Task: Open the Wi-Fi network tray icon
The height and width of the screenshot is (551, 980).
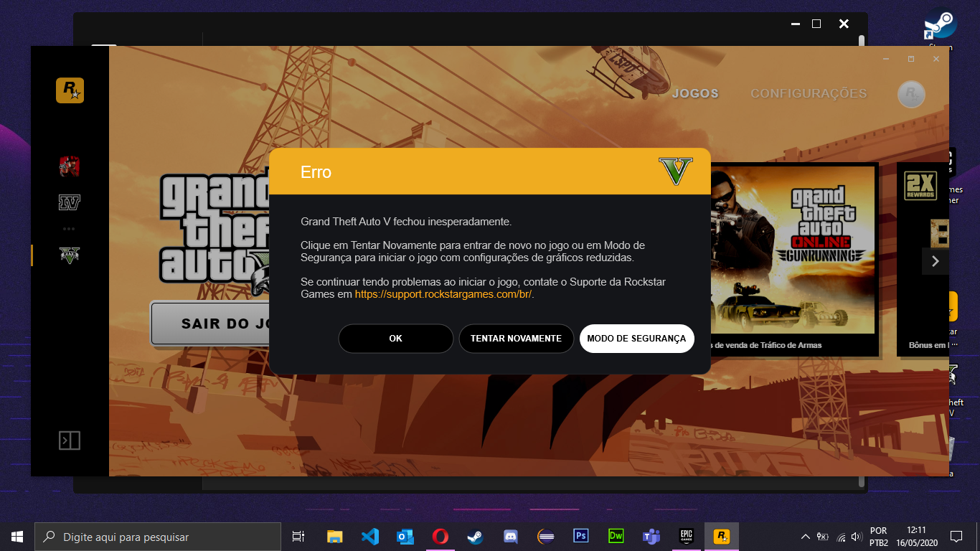Action: click(x=840, y=537)
